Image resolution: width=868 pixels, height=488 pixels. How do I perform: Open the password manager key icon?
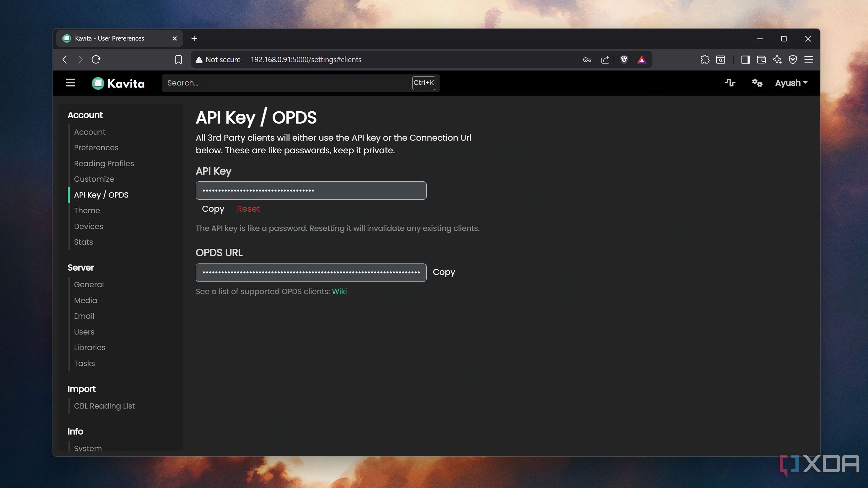click(x=587, y=60)
